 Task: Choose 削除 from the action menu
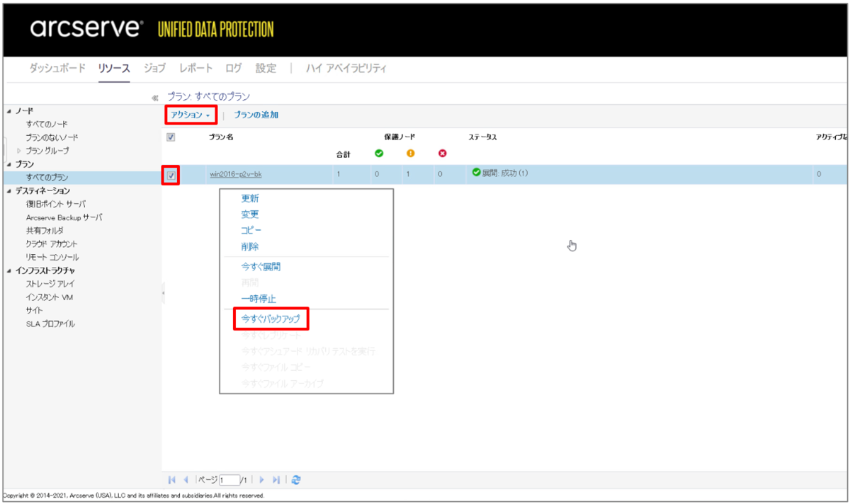250,247
